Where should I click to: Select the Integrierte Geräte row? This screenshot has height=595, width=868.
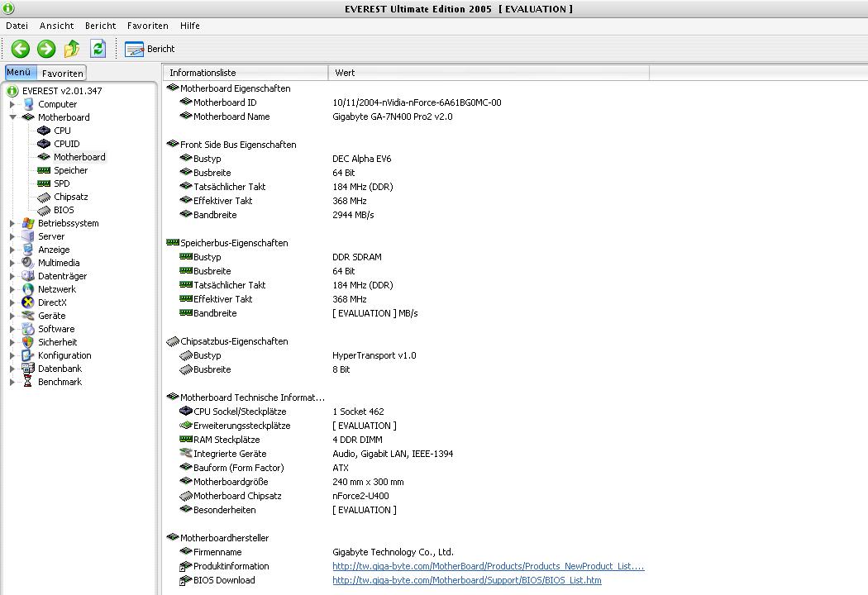[316, 454]
